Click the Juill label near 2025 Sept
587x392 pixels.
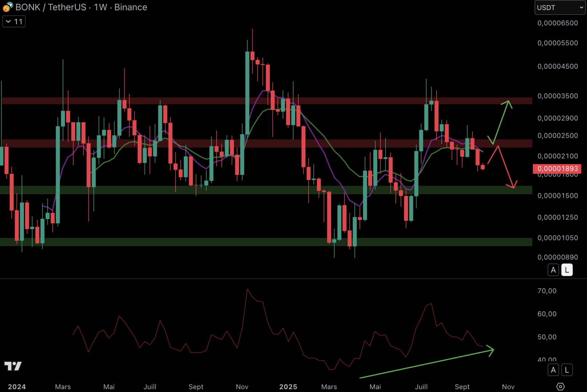(x=421, y=387)
